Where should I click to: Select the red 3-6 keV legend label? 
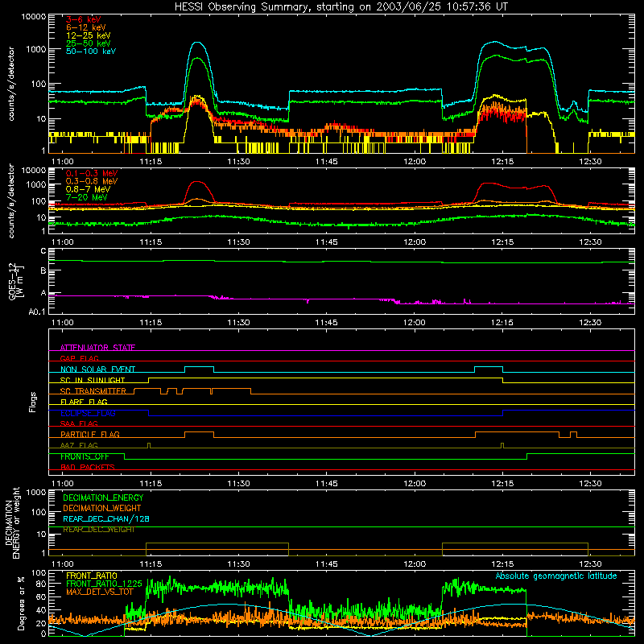[83, 19]
